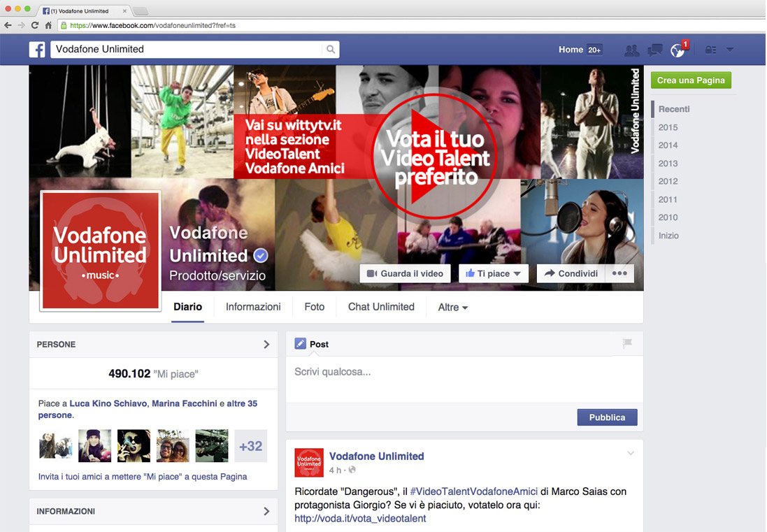Open the account menu arrow
The image size is (767, 532).
730,50
